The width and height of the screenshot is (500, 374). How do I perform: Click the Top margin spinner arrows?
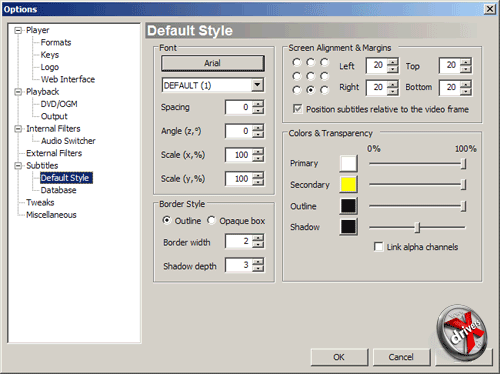point(466,65)
